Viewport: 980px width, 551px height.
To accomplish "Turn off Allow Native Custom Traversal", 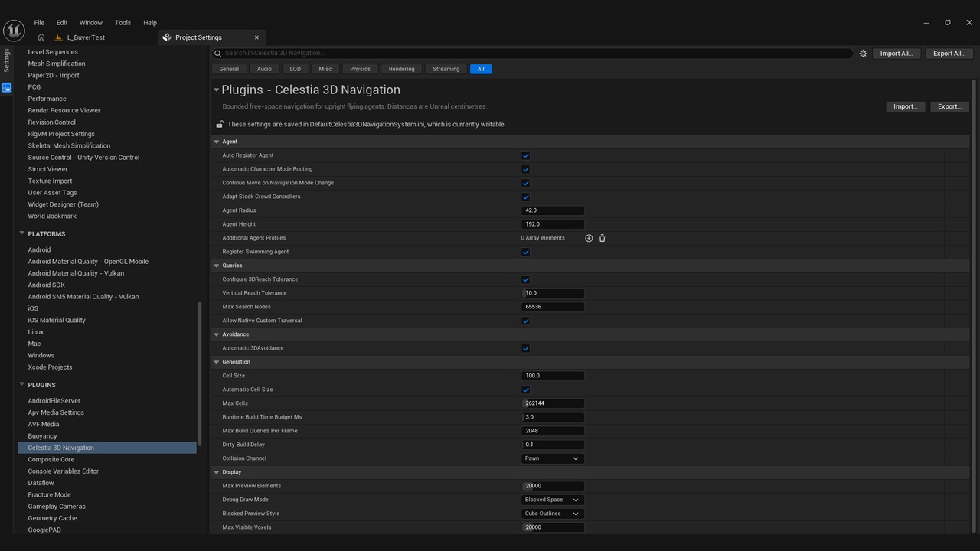I will 526,321.
